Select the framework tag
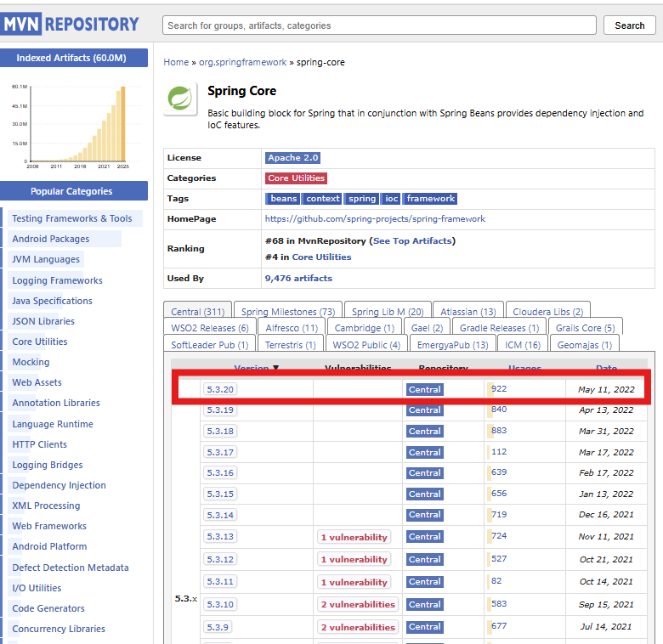 click(x=430, y=199)
